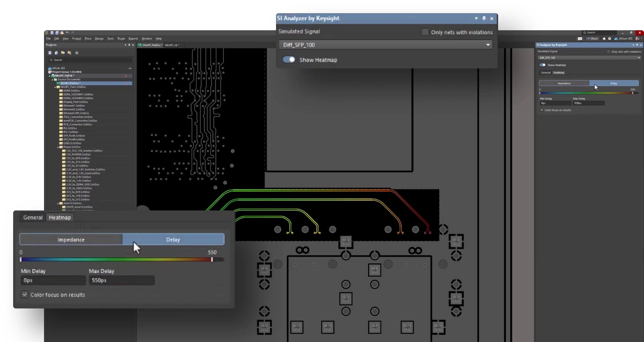The height and width of the screenshot is (342, 644).
Task: Click the Share button
Action: click(x=593, y=38)
